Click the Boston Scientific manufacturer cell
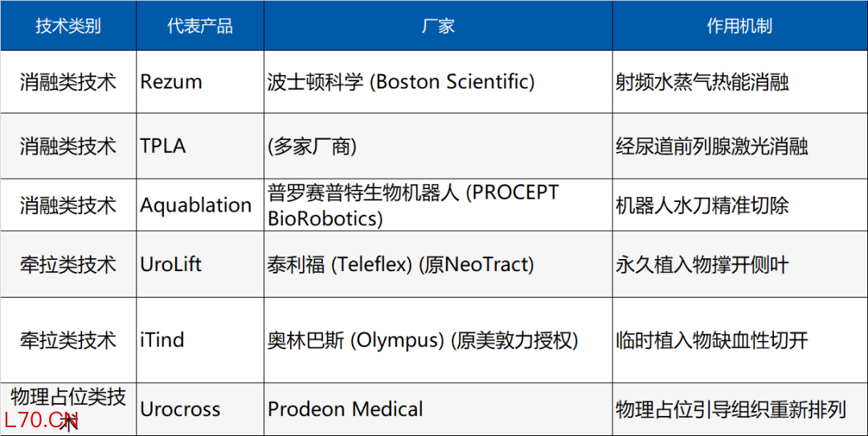 pyautogui.click(x=401, y=81)
